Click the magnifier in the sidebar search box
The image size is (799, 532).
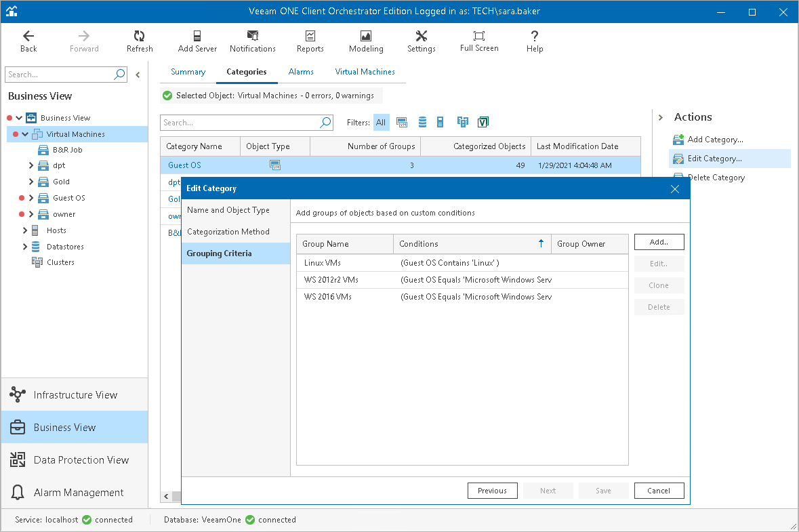119,75
